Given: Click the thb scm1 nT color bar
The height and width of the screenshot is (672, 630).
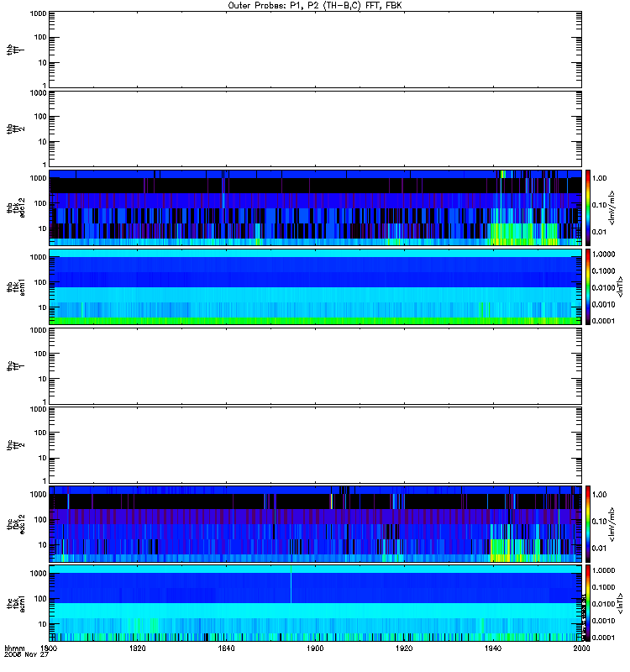Looking at the screenshot, I should tap(588, 286).
